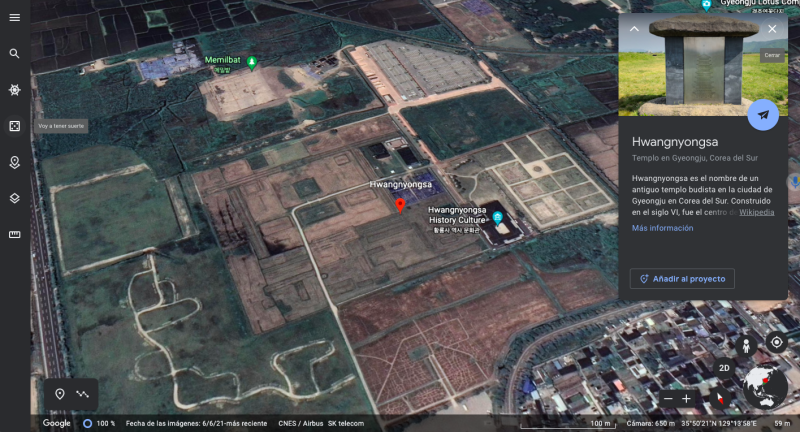The height and width of the screenshot is (432, 800).
Task: Click the dice 'Voy a tener suerte' icon
Action: [14, 126]
